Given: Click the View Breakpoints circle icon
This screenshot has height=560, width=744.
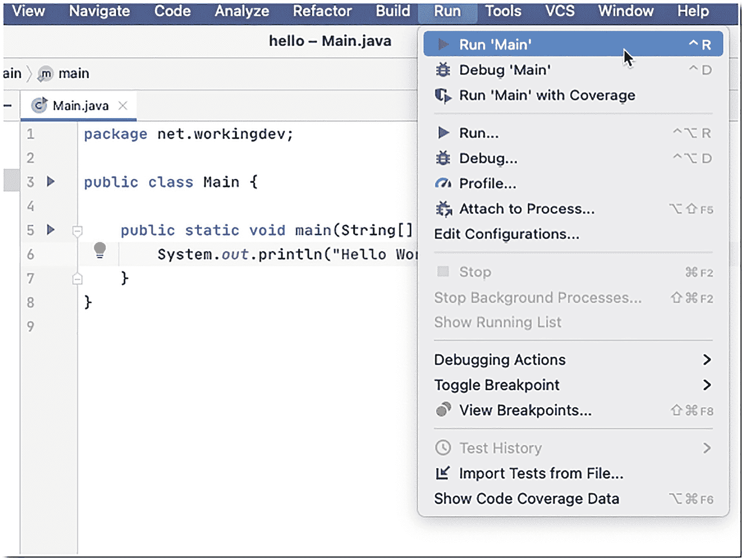Looking at the screenshot, I should point(443,410).
